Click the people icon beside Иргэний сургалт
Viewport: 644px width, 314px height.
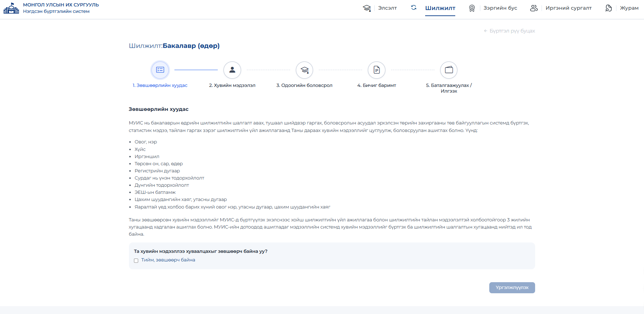534,8
